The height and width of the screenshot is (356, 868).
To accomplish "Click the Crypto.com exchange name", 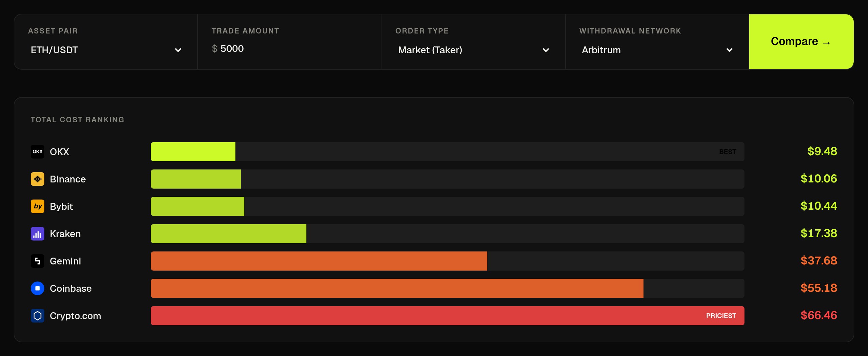I will click(x=75, y=316).
